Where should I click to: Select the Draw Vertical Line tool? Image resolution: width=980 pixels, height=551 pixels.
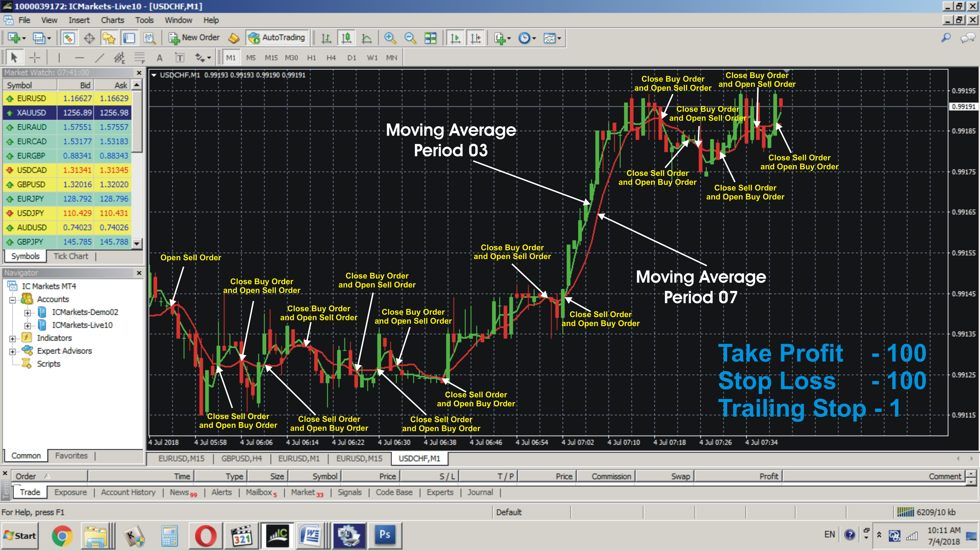[59, 58]
